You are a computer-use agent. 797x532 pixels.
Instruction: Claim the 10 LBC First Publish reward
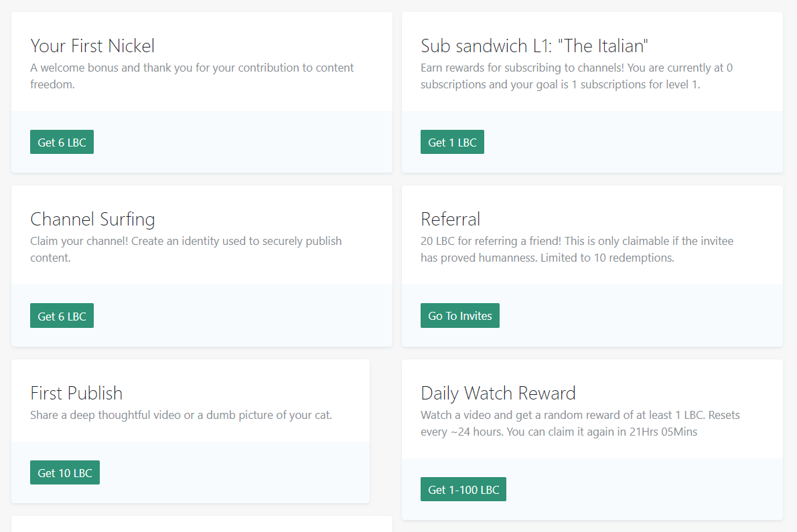point(64,472)
